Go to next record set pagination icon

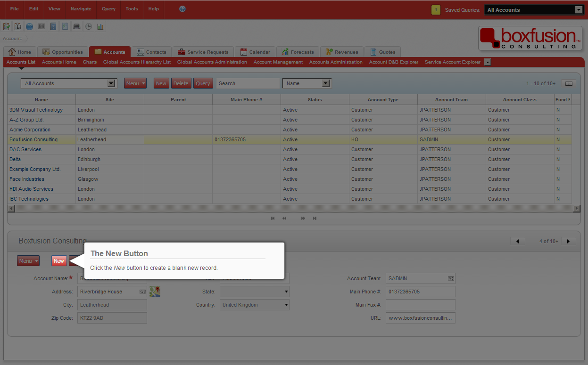coord(303,218)
